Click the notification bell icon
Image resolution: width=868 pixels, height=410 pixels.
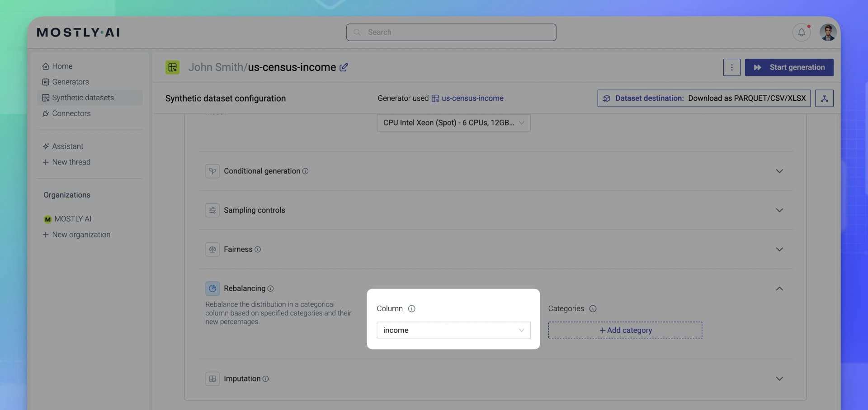pyautogui.click(x=801, y=33)
